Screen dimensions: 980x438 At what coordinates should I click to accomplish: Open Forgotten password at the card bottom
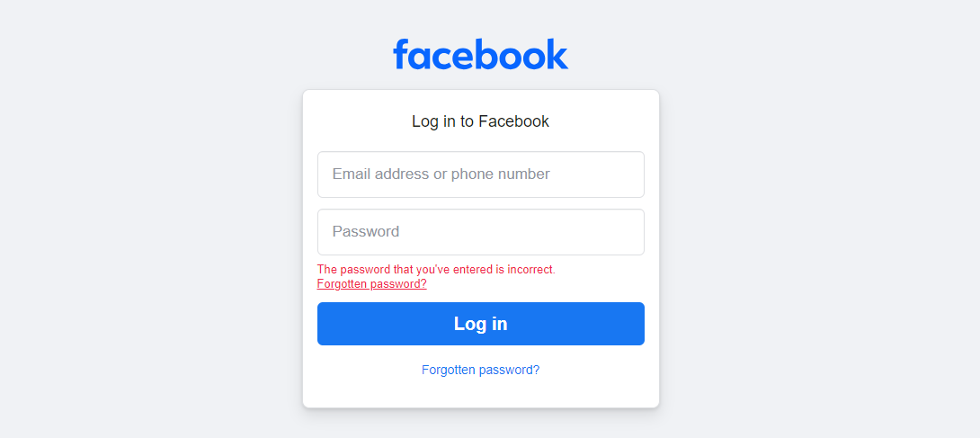point(480,370)
